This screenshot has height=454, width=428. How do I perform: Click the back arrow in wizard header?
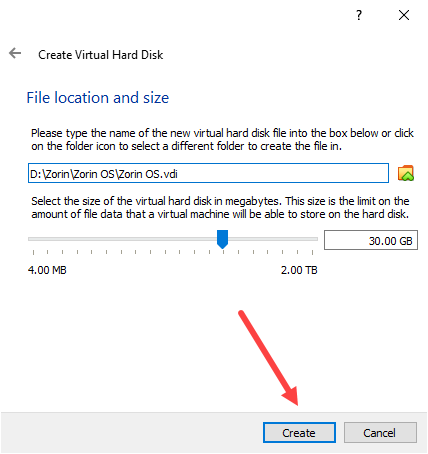point(15,53)
